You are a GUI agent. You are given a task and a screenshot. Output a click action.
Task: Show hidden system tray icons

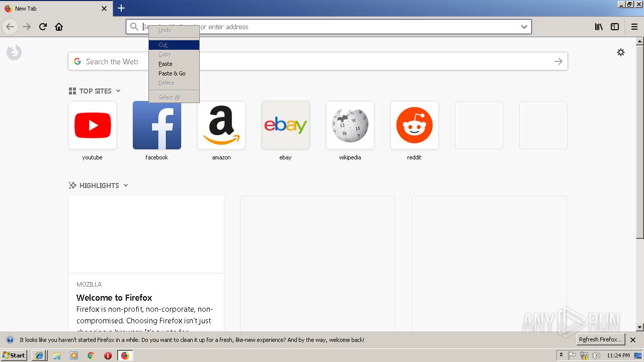tap(561, 355)
